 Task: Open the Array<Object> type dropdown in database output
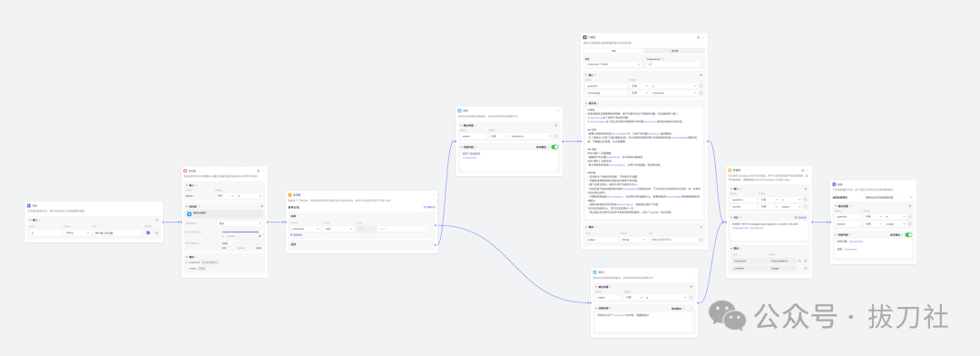pyautogui.click(x=782, y=261)
